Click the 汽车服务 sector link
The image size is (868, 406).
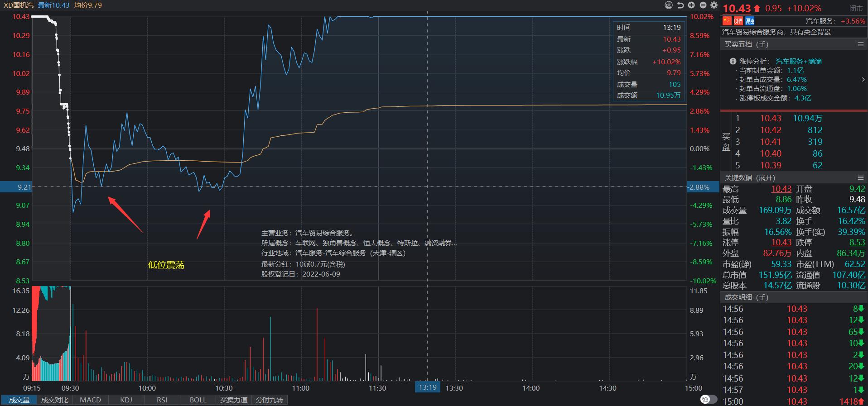(x=820, y=21)
